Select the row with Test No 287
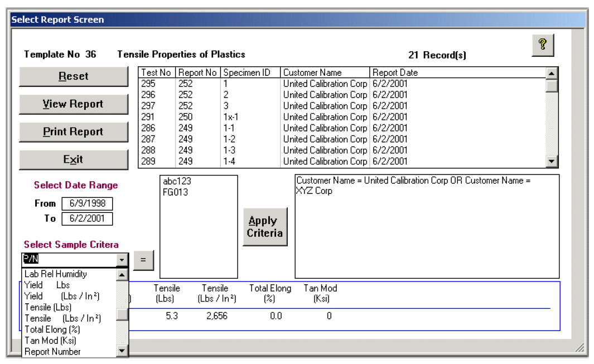594x364 pixels. 342,139
